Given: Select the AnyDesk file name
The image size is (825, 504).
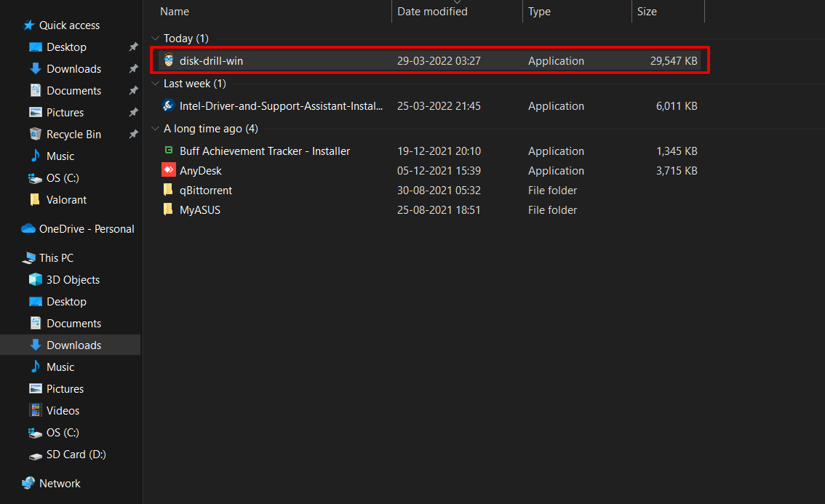Looking at the screenshot, I should click(x=201, y=170).
